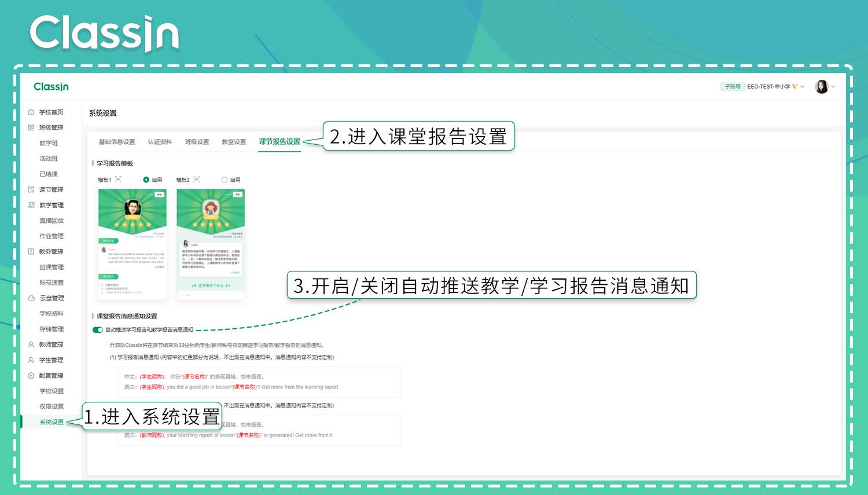Click the 教务管理 icon in sidebar
The image size is (868, 495).
tap(31, 251)
